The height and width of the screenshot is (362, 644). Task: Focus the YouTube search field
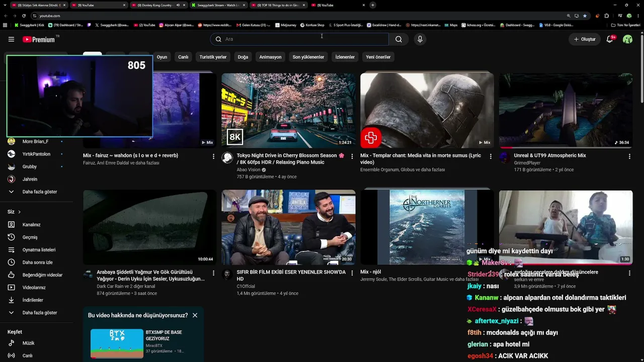pos(299,39)
